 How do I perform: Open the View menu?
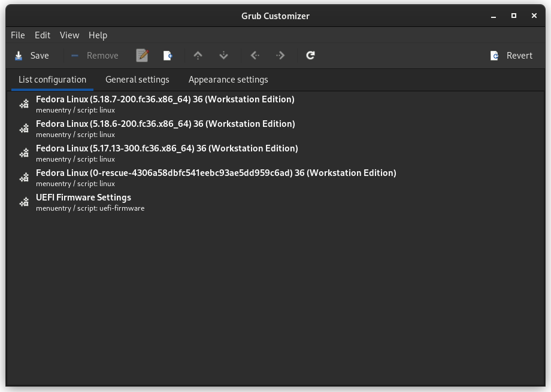point(69,35)
